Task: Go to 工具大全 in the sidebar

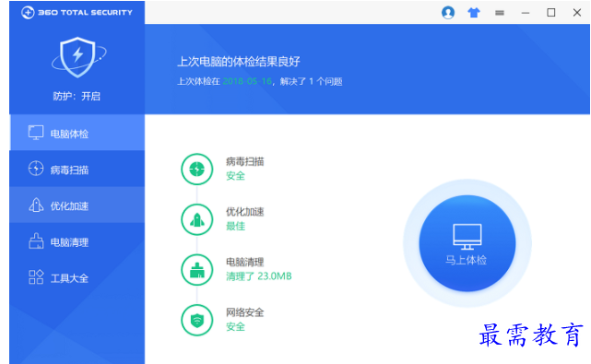Action: pyautogui.click(x=77, y=277)
